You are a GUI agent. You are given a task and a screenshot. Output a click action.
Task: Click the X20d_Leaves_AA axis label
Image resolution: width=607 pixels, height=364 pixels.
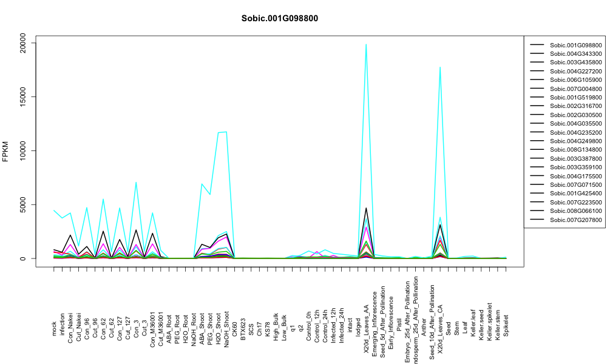click(366, 323)
